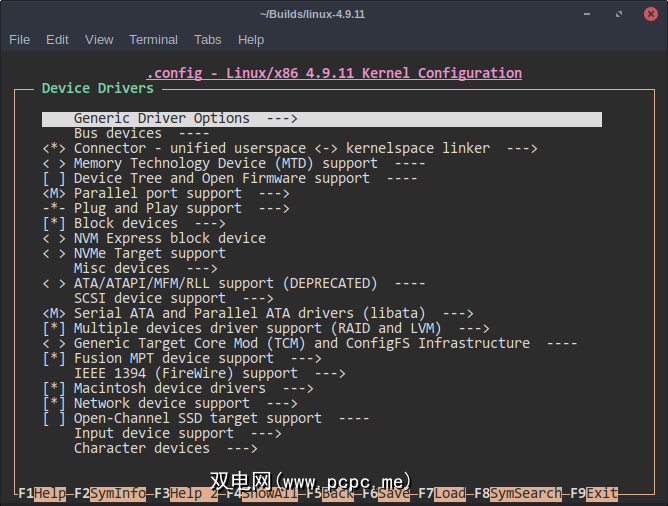The image size is (668, 506).
Task: Maximize the terminal window
Action: click(x=619, y=14)
